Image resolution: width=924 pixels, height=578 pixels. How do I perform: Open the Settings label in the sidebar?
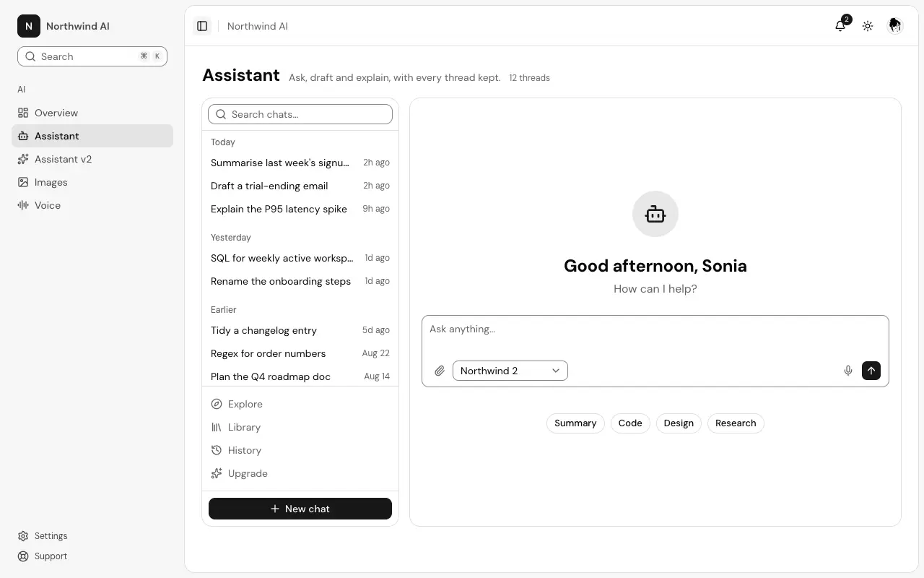pos(51,536)
